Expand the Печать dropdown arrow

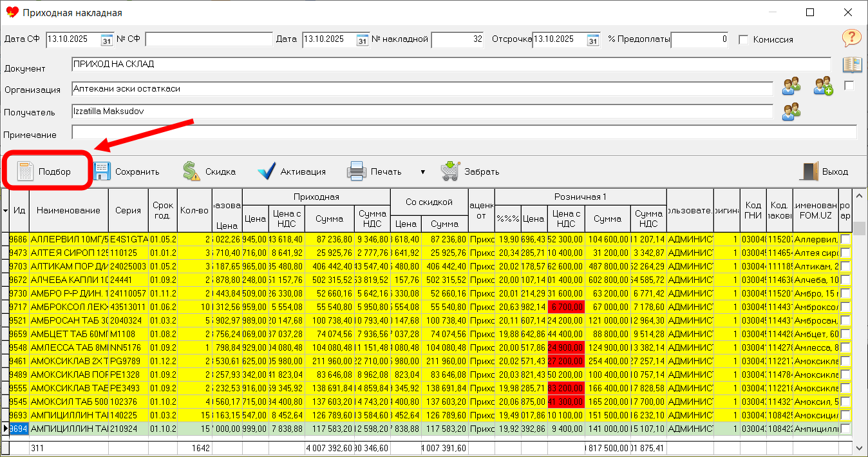pyautogui.click(x=423, y=172)
